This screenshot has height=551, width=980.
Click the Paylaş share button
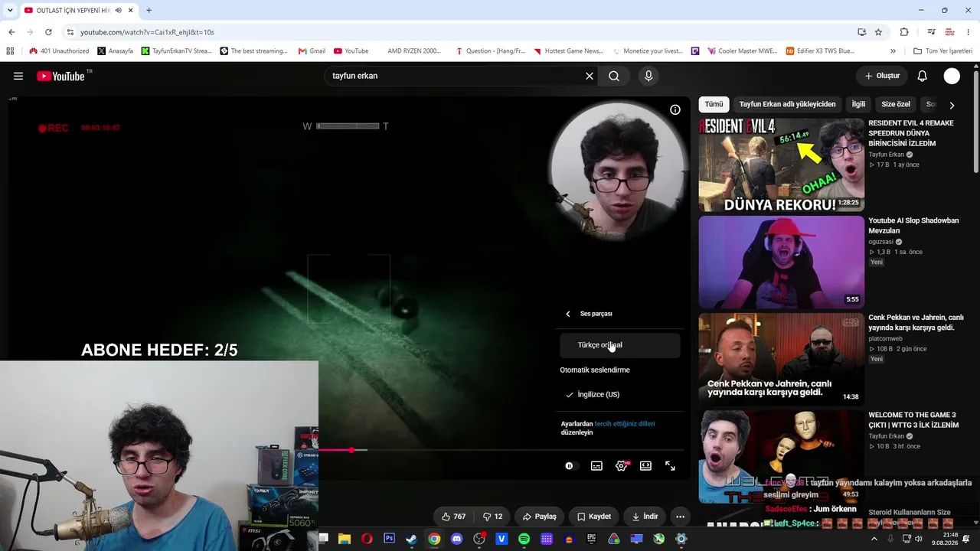coord(540,517)
